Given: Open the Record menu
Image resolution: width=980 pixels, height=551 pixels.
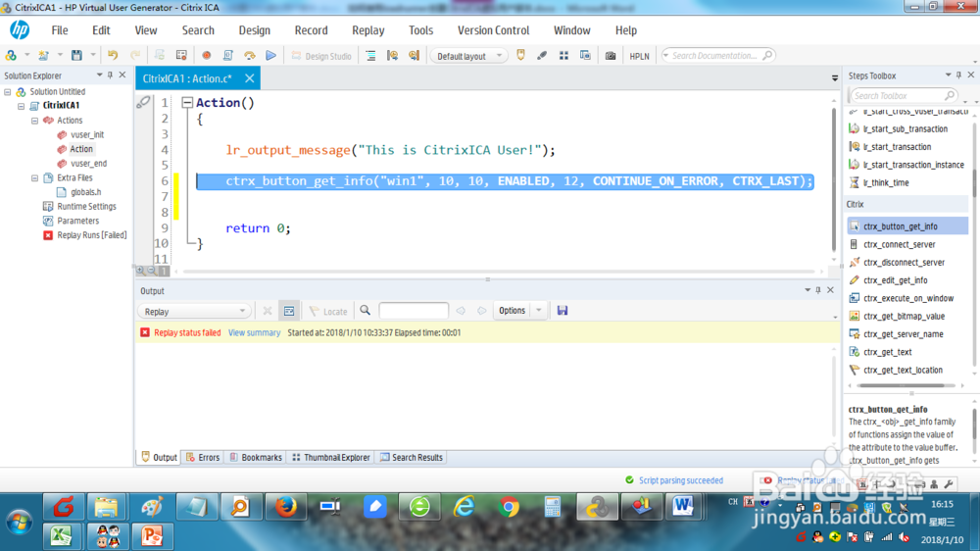Looking at the screenshot, I should pos(312,30).
